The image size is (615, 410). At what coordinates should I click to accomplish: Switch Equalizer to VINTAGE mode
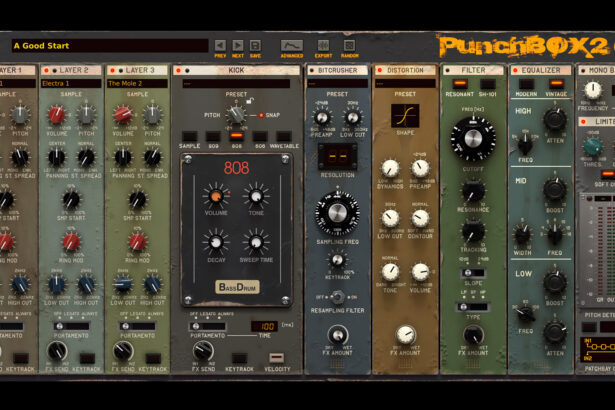tap(556, 84)
